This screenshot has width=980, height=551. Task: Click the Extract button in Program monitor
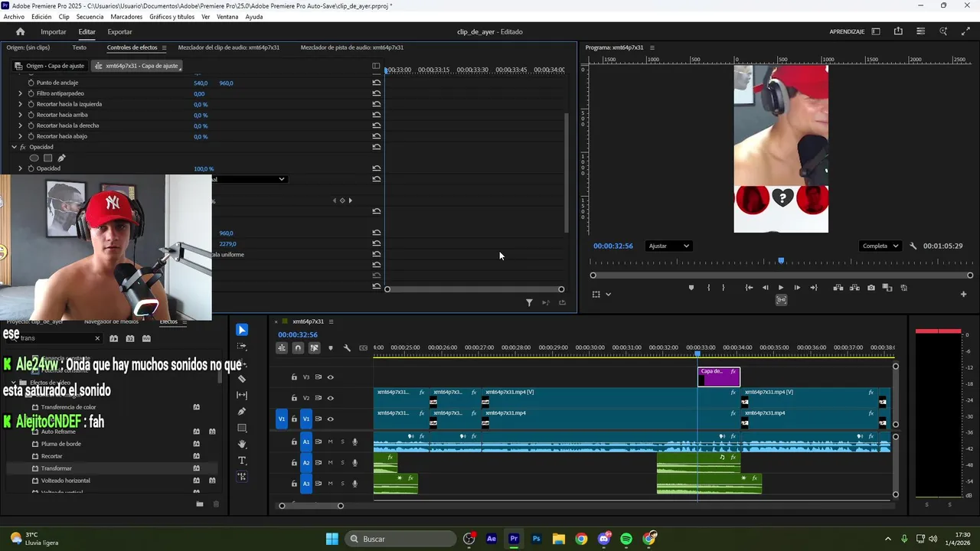pos(855,288)
